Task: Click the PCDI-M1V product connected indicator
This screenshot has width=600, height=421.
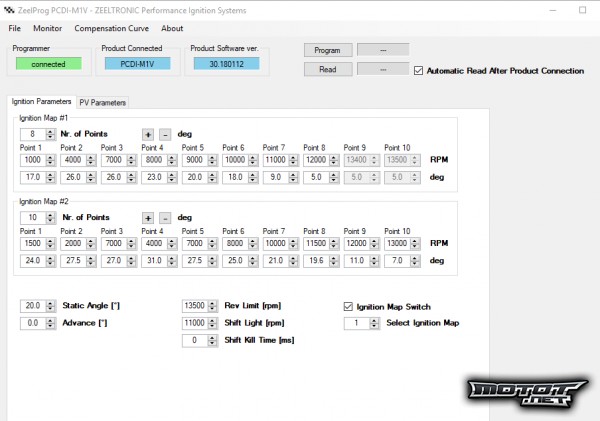Action: pyautogui.click(x=138, y=63)
